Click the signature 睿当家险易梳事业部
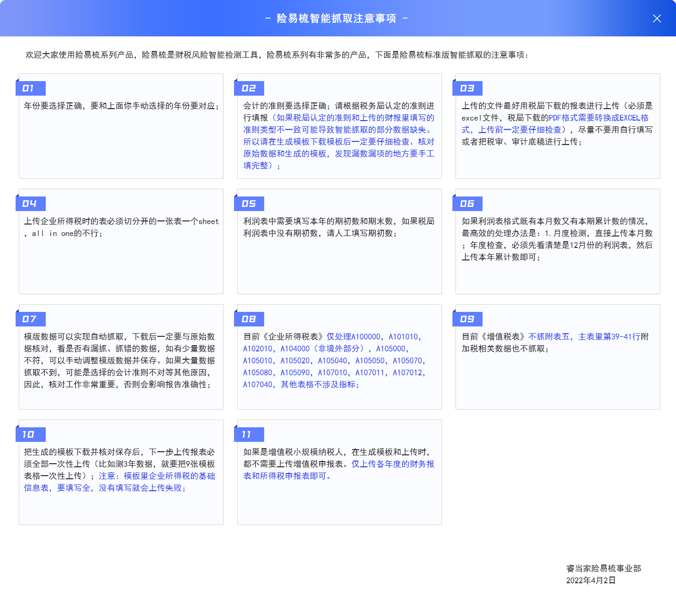 603,569
